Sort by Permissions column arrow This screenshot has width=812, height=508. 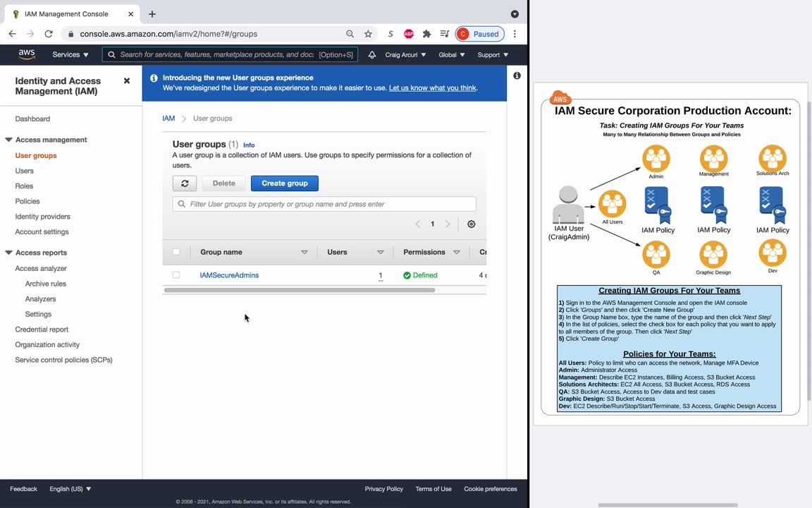tap(457, 252)
